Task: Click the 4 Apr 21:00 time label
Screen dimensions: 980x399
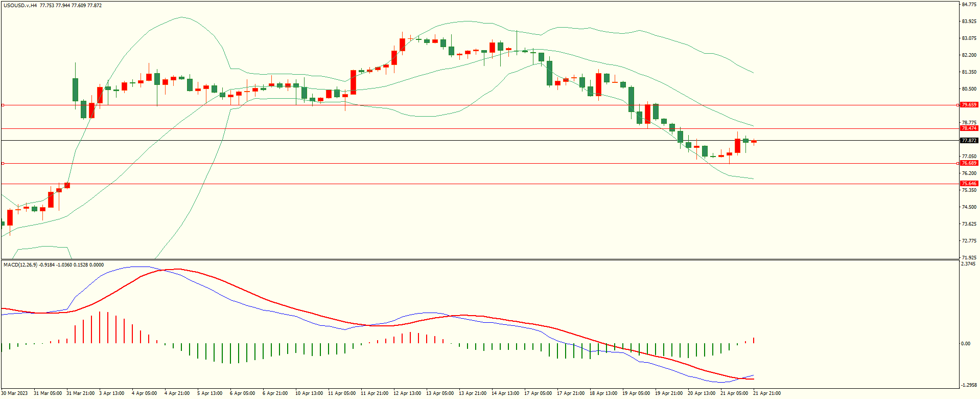Action: (x=177, y=393)
